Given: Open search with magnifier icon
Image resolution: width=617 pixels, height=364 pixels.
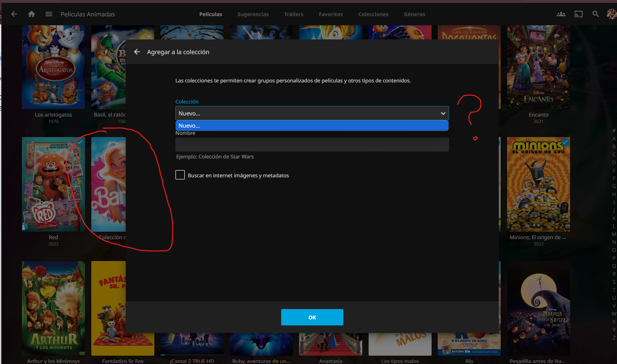Looking at the screenshot, I should pos(595,14).
